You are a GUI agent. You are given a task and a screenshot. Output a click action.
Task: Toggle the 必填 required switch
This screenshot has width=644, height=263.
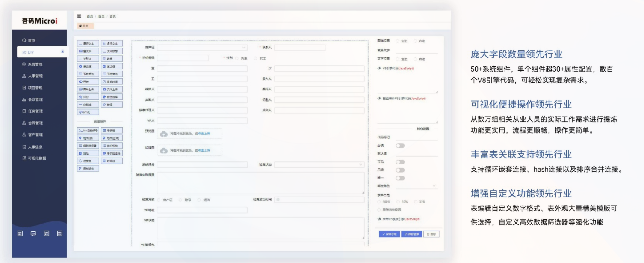click(x=400, y=146)
